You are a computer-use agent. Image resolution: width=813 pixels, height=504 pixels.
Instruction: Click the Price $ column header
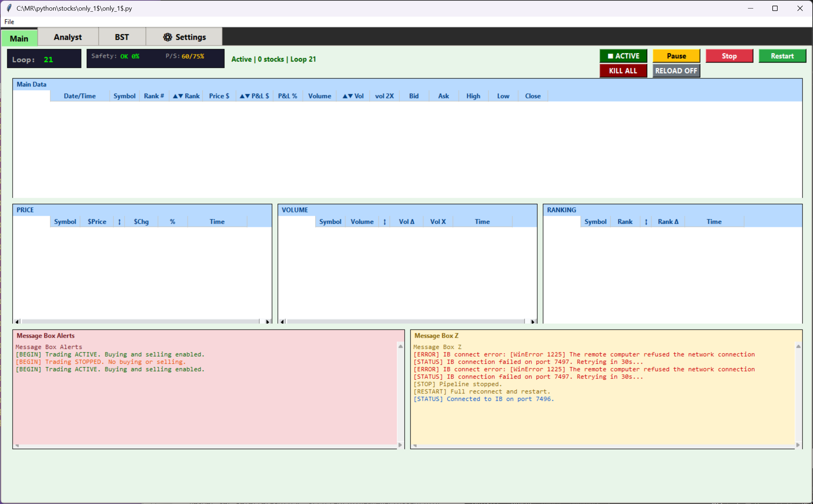[219, 96]
